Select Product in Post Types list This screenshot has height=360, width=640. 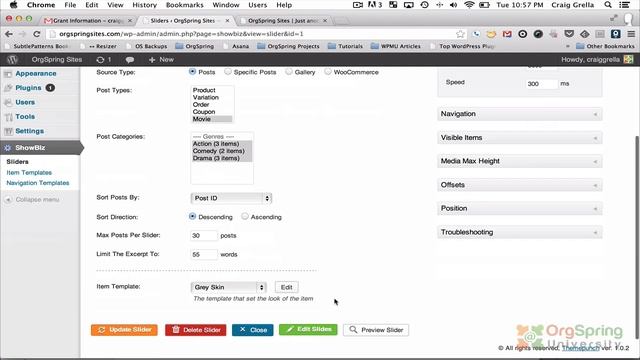click(212, 90)
